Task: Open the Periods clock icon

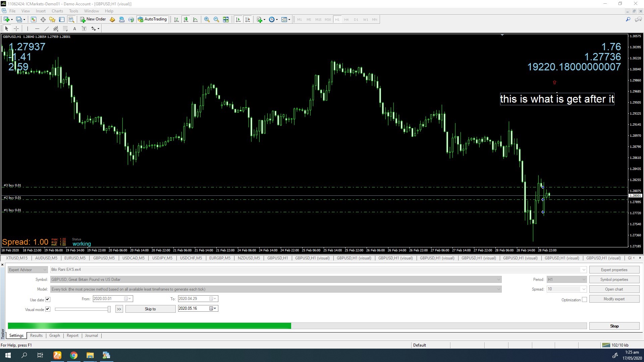Action: pyautogui.click(x=273, y=19)
